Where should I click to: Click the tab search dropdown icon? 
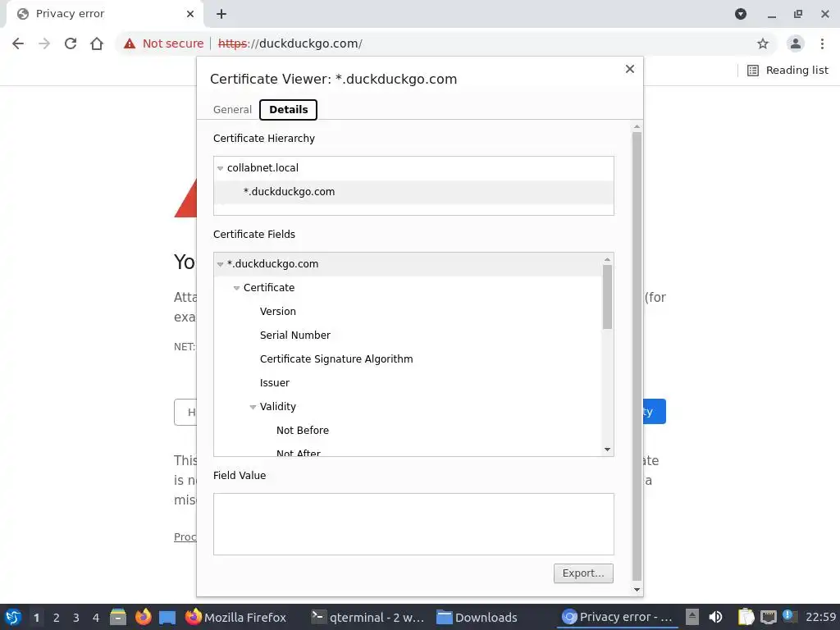(x=741, y=14)
